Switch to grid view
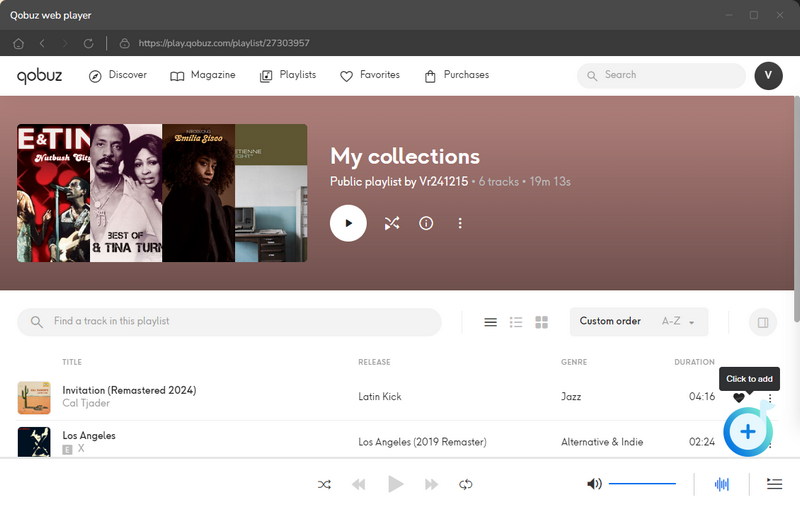This screenshot has width=800, height=510. (x=541, y=322)
